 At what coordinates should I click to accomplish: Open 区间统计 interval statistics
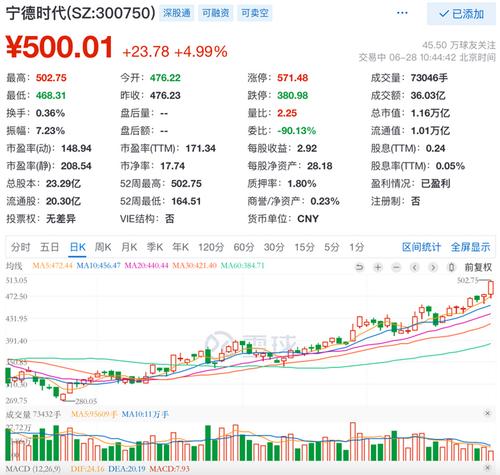(x=421, y=247)
